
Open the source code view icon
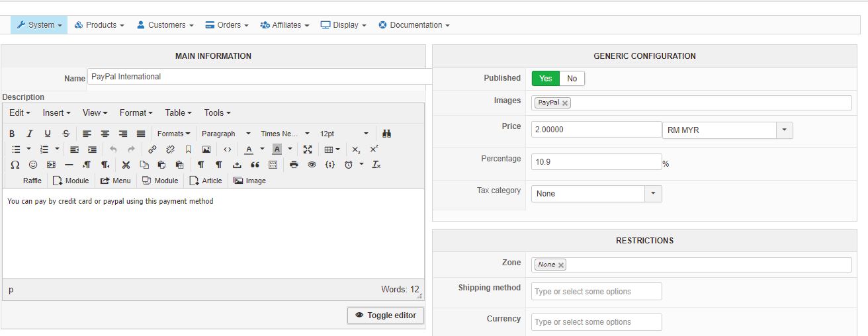click(x=228, y=149)
